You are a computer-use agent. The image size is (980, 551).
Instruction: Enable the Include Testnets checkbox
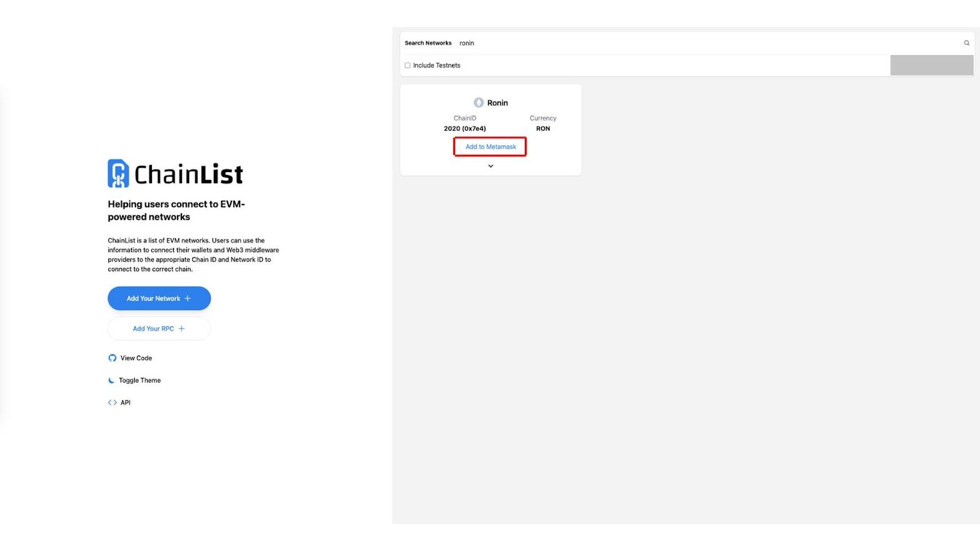(407, 66)
